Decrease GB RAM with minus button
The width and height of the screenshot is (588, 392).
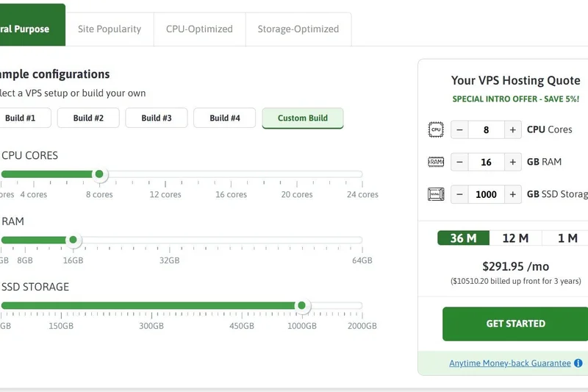pyautogui.click(x=459, y=162)
